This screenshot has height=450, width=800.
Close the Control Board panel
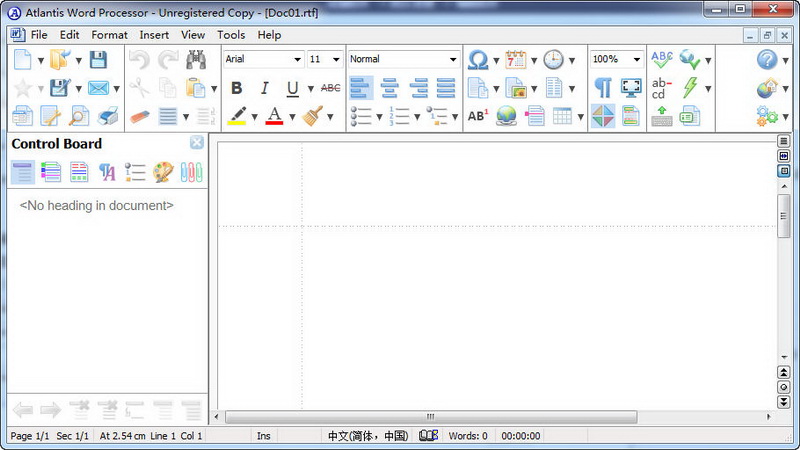tap(197, 142)
